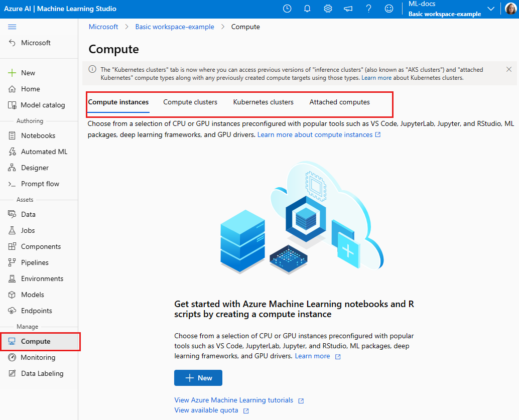
Task: Click the megaphone announcements icon
Action: coord(348,9)
